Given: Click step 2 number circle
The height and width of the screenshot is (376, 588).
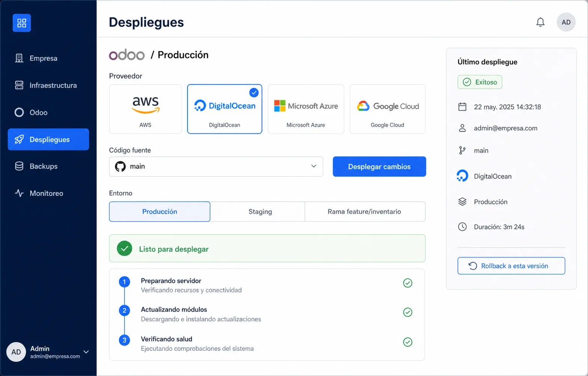Looking at the screenshot, I should pyautogui.click(x=124, y=310).
